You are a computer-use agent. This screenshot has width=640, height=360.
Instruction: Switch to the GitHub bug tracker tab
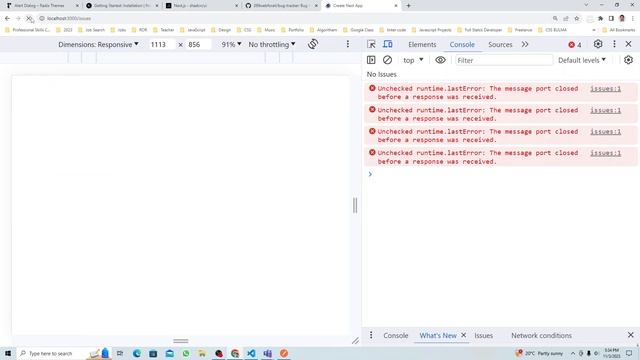[281, 6]
